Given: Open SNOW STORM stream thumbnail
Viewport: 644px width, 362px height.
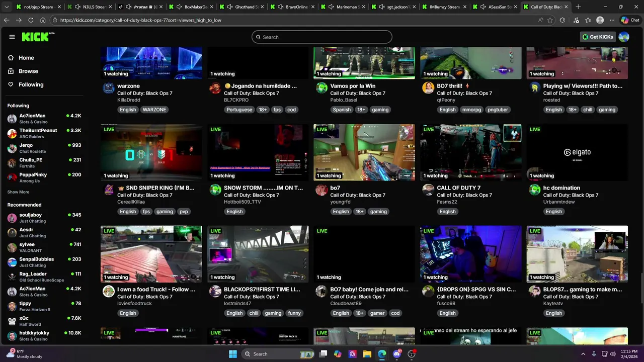Looking at the screenshot, I should 258,152.
